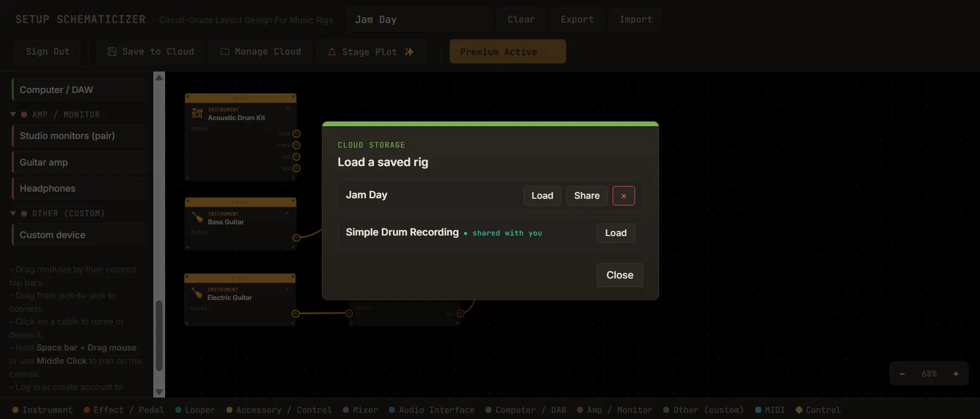Click the Looper legend dot

[178, 410]
